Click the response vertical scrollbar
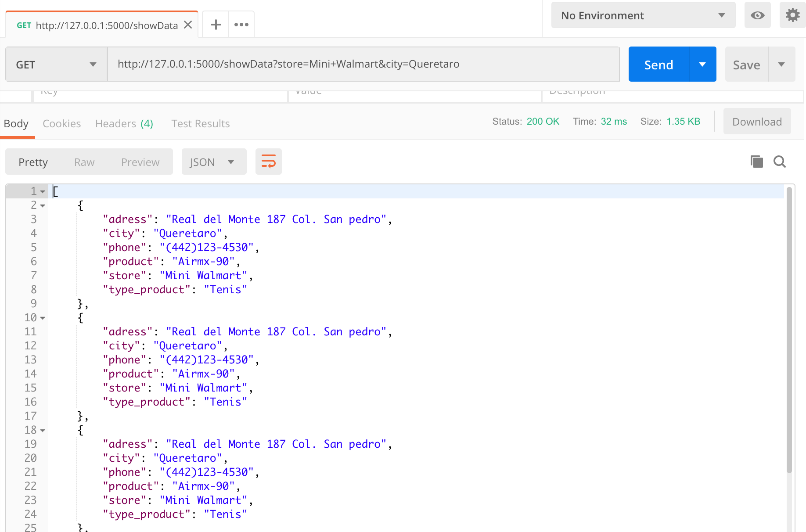806x532 pixels. point(789,329)
